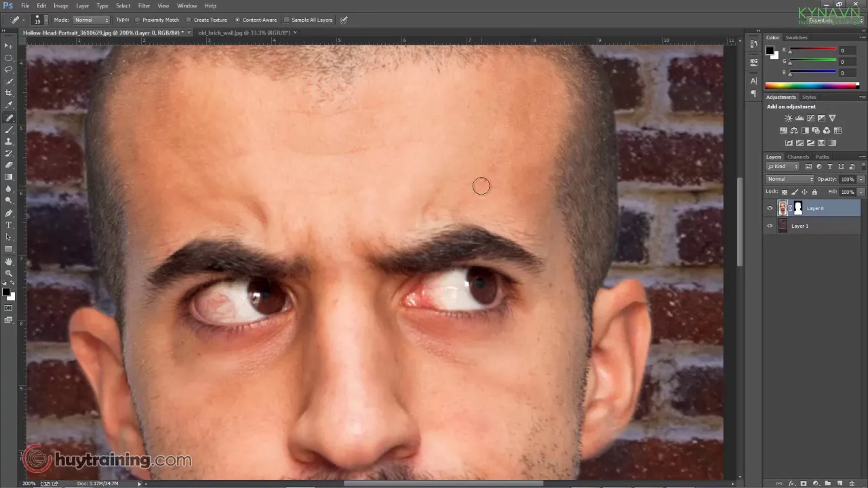
Task: Select the Eyedropper tool
Action: click(9, 105)
